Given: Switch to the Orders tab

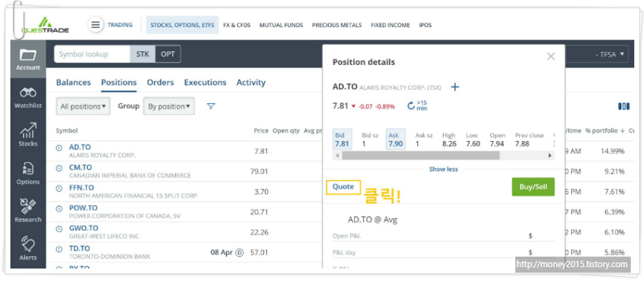Looking at the screenshot, I should (160, 82).
